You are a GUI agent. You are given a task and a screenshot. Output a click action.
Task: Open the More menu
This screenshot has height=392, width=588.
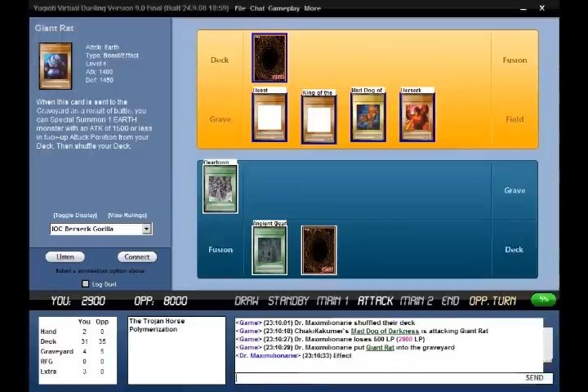tap(312, 8)
